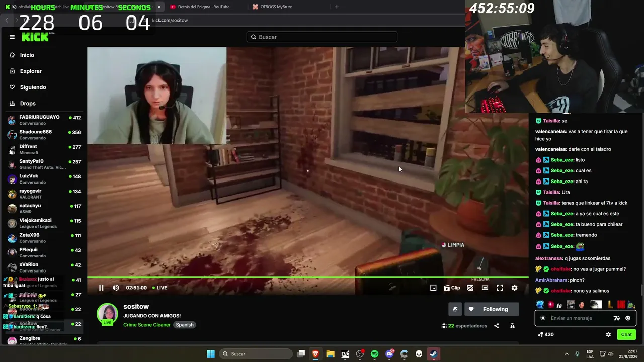Open ZetaX96 channel in sidebar

pos(44,238)
